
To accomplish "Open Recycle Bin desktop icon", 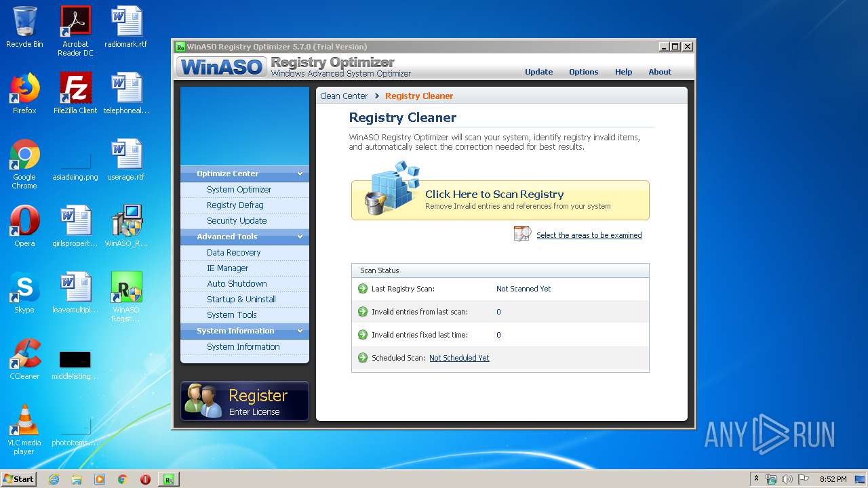I will (24, 28).
